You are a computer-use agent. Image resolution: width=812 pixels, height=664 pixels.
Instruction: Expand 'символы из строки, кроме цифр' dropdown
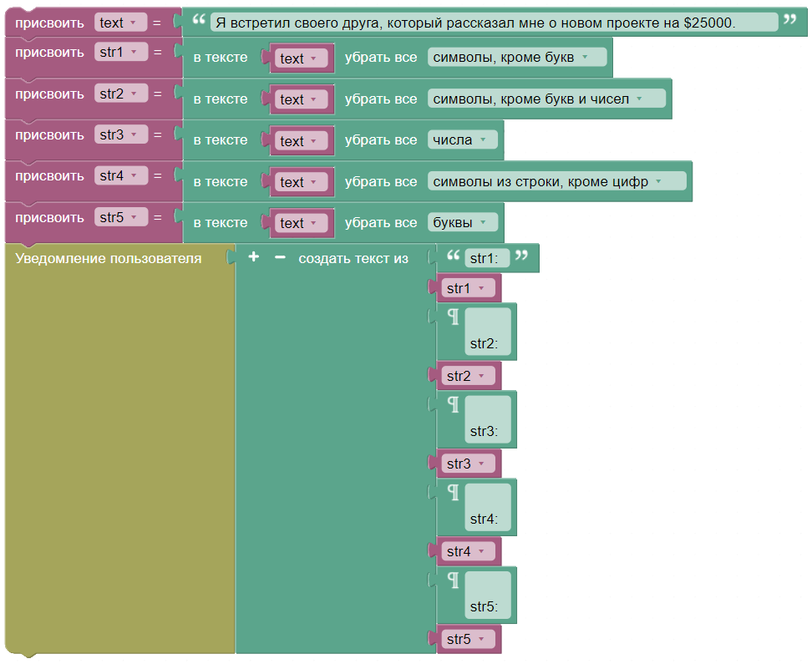point(556,182)
